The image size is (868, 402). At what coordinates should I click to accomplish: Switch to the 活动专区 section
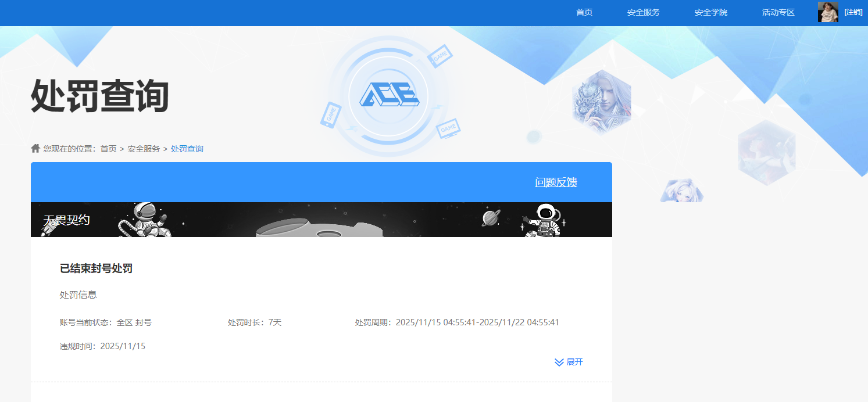click(x=777, y=12)
